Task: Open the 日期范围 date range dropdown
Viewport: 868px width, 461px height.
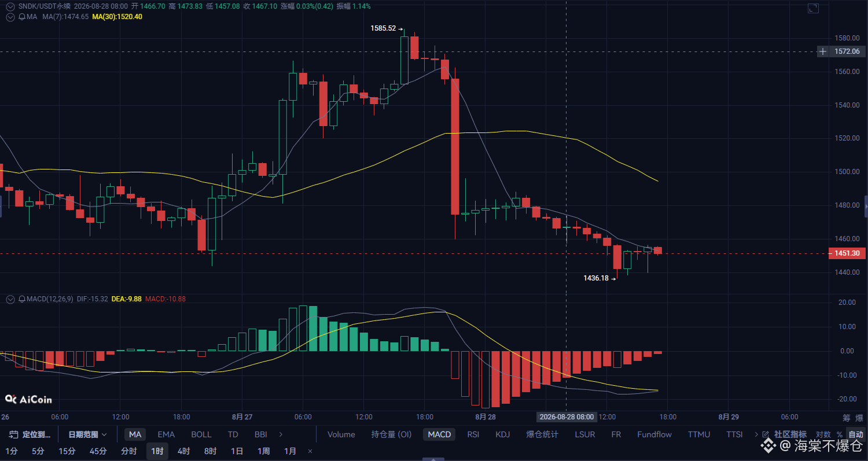Action: coord(87,434)
